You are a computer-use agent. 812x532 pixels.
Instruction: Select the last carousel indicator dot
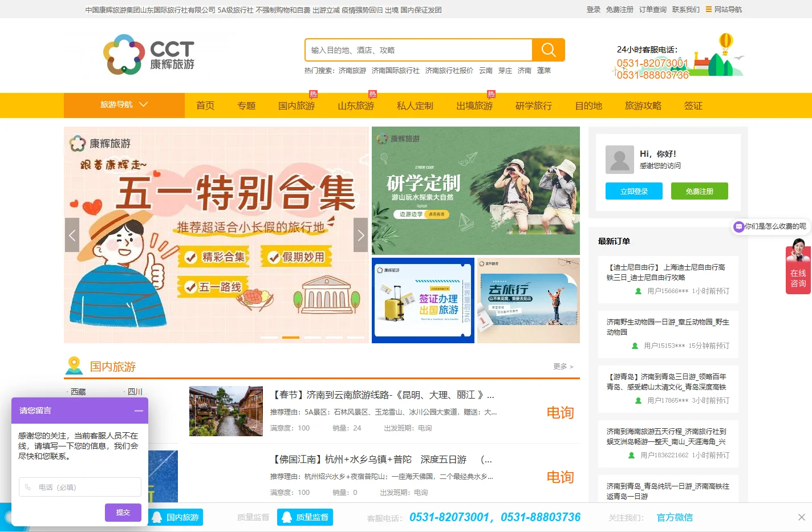click(x=356, y=338)
